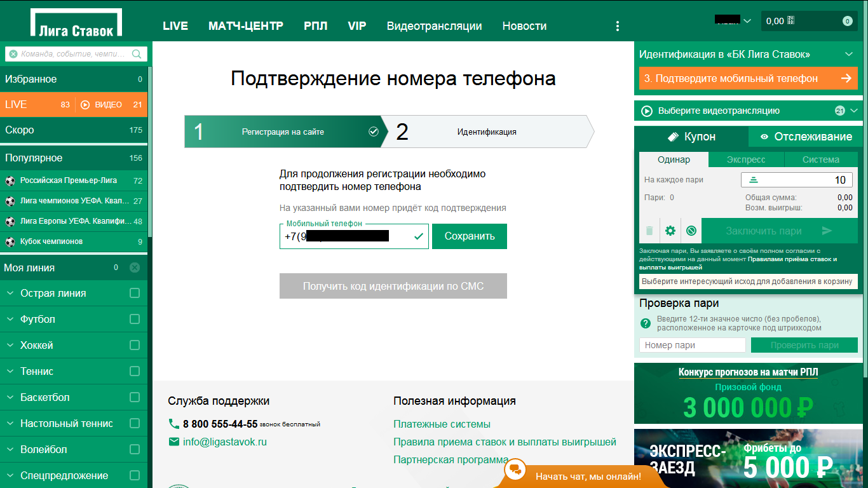This screenshot has height=488, width=868.
Task: Open the three-dot more menu in header
Action: [x=617, y=26]
